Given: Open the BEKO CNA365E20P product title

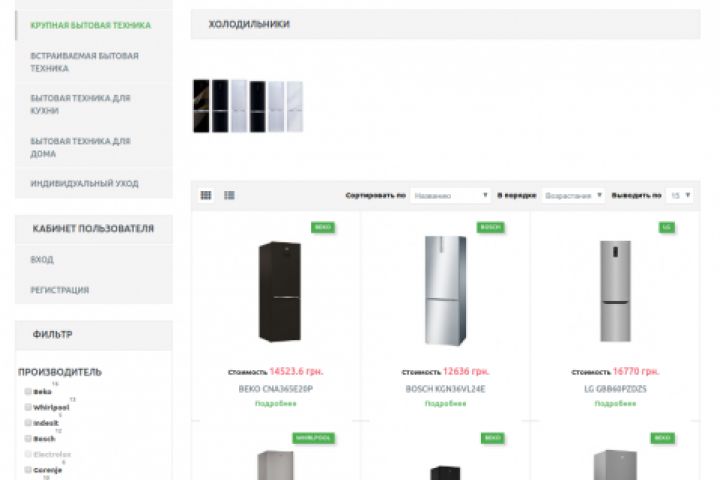Looking at the screenshot, I should [x=276, y=389].
